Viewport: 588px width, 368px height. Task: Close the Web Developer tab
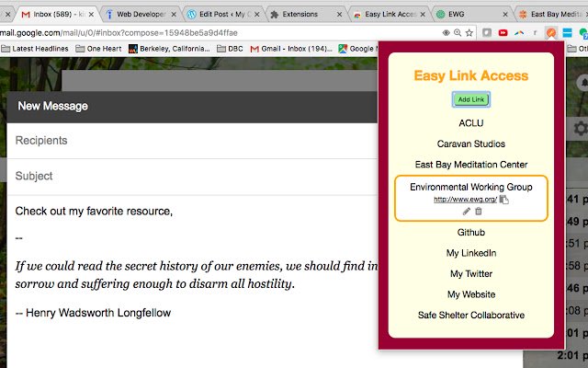(x=174, y=15)
